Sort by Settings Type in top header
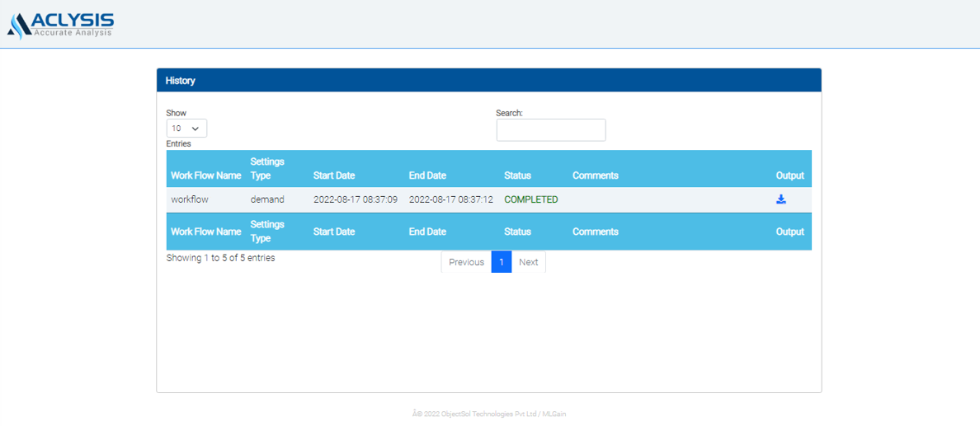Viewport: 980px width, 426px height. (x=267, y=168)
